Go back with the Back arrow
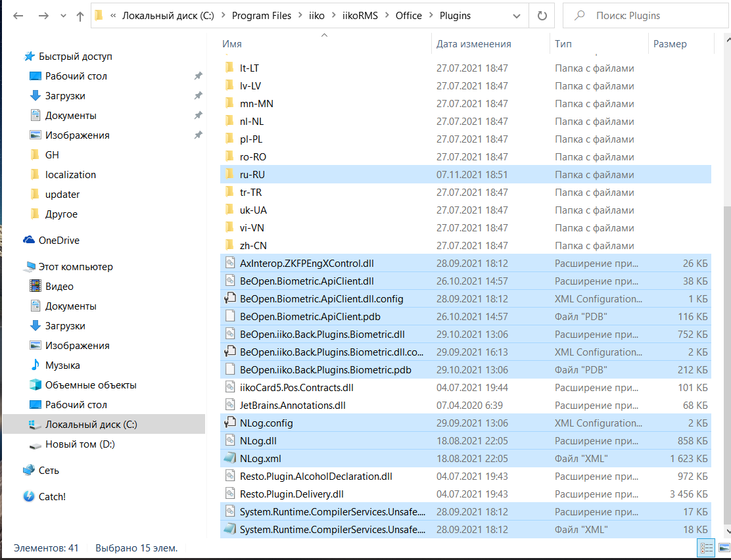 click(x=18, y=16)
